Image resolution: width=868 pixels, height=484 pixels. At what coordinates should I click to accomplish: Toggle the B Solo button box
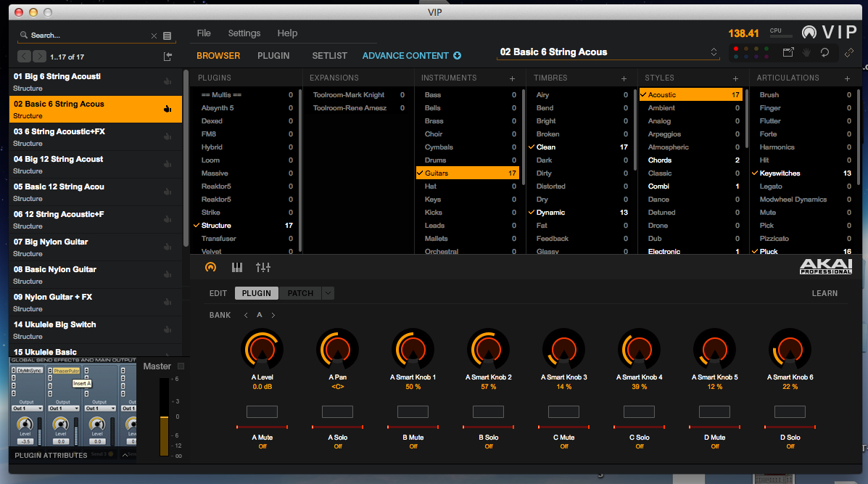click(x=488, y=411)
